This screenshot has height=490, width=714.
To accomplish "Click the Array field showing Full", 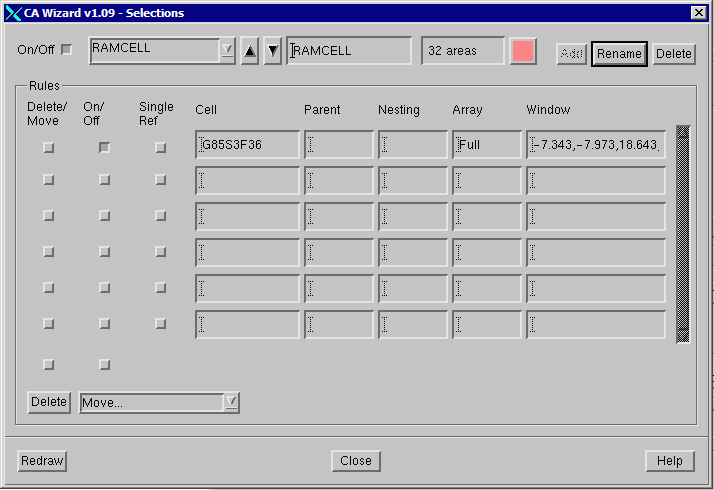I will (x=487, y=145).
